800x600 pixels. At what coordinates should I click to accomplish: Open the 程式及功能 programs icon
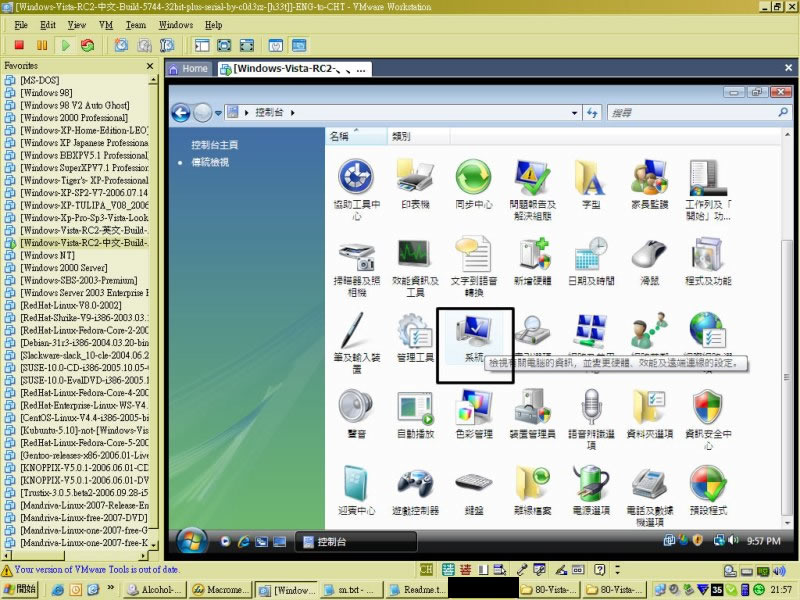coord(708,260)
